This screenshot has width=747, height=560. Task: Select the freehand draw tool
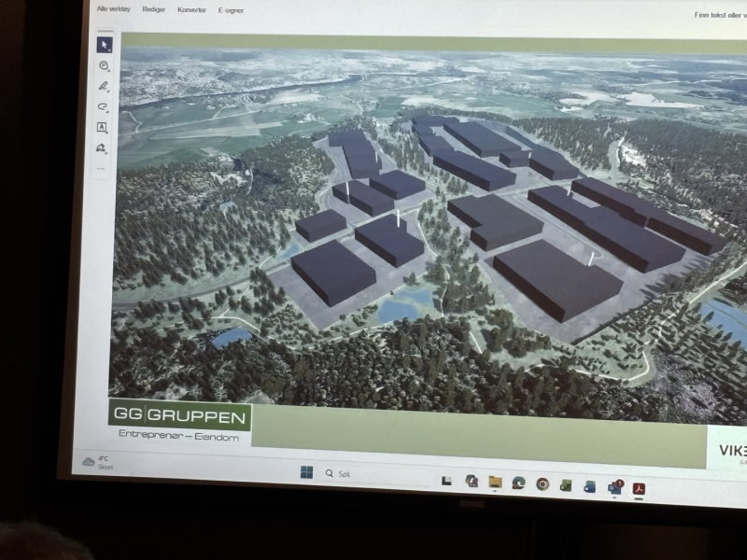pyautogui.click(x=103, y=107)
